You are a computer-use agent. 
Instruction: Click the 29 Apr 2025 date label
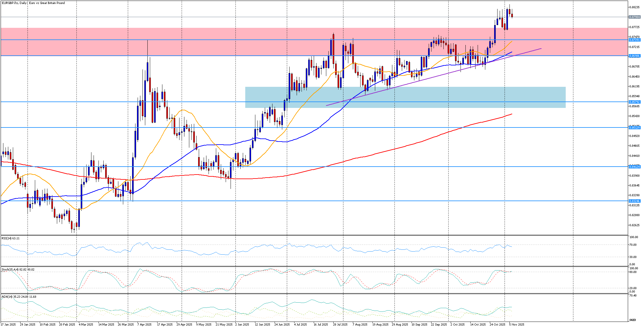pyautogui.click(x=184, y=325)
